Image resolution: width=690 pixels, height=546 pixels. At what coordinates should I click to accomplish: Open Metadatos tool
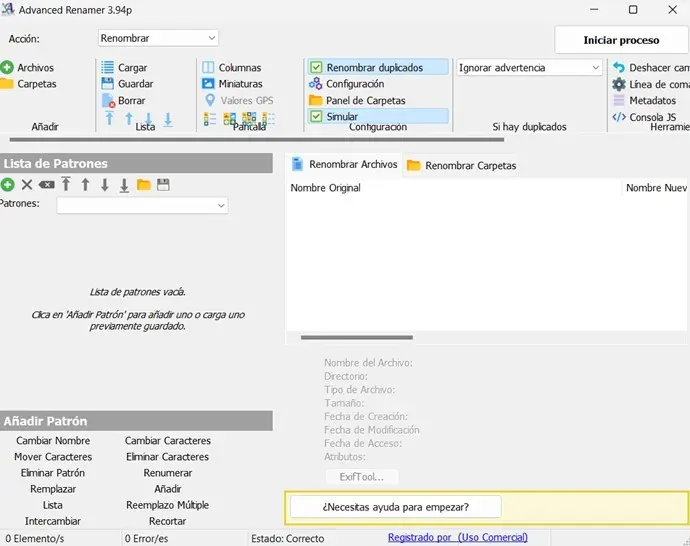click(644, 100)
